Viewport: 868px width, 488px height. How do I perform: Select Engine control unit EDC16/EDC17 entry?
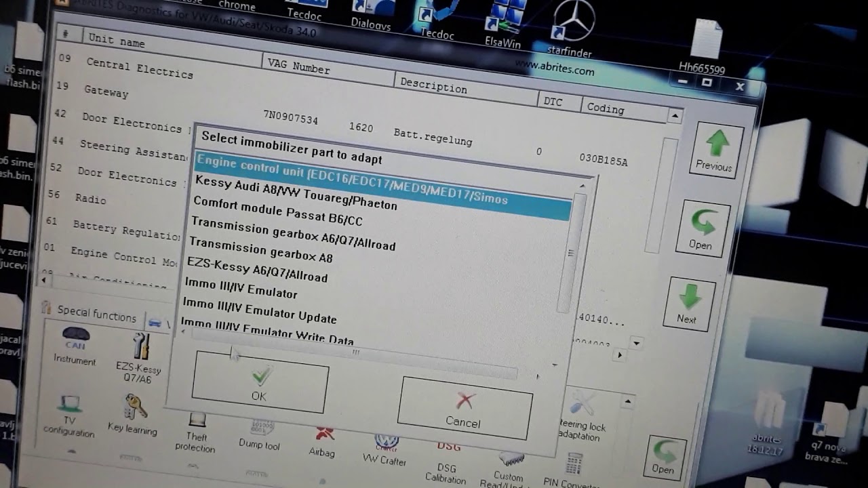pos(383,186)
